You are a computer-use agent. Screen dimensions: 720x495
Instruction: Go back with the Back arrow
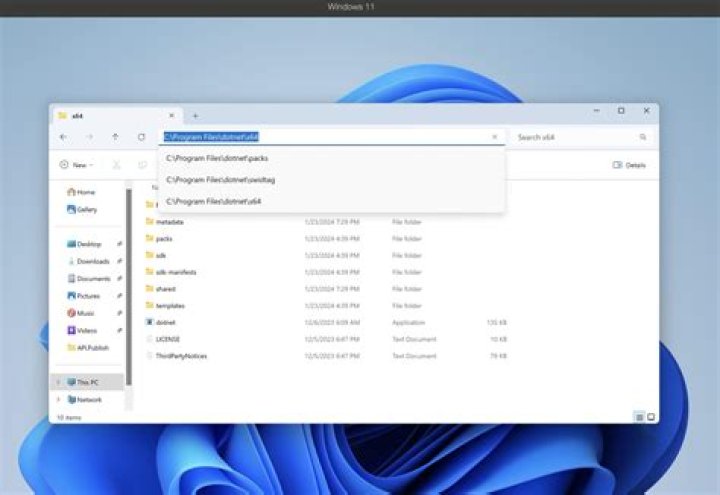coord(63,137)
